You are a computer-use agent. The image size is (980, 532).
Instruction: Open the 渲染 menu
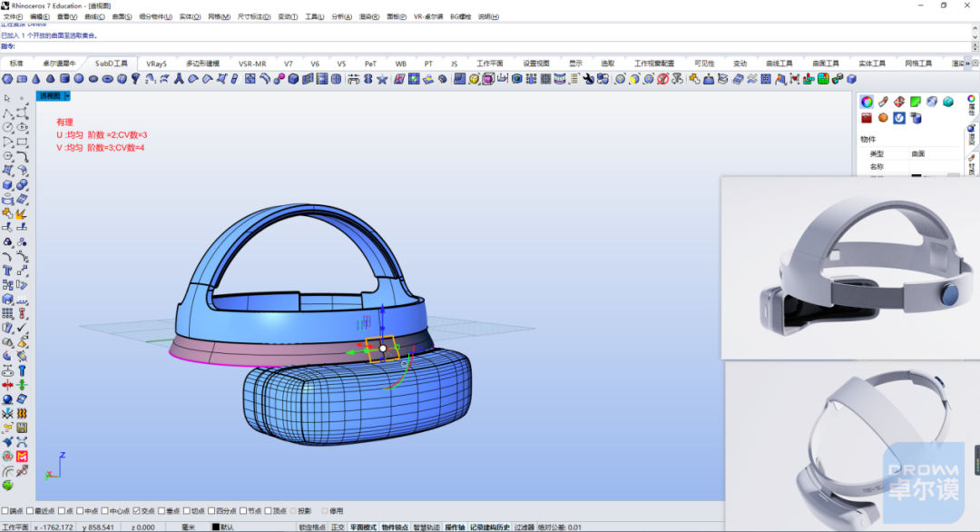click(x=368, y=17)
